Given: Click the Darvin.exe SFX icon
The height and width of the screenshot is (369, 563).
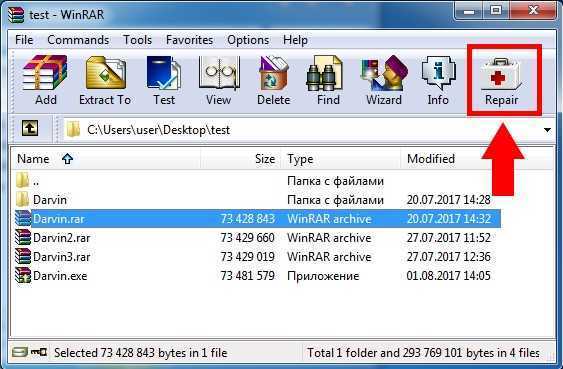Looking at the screenshot, I should pyautogui.click(x=23, y=275).
